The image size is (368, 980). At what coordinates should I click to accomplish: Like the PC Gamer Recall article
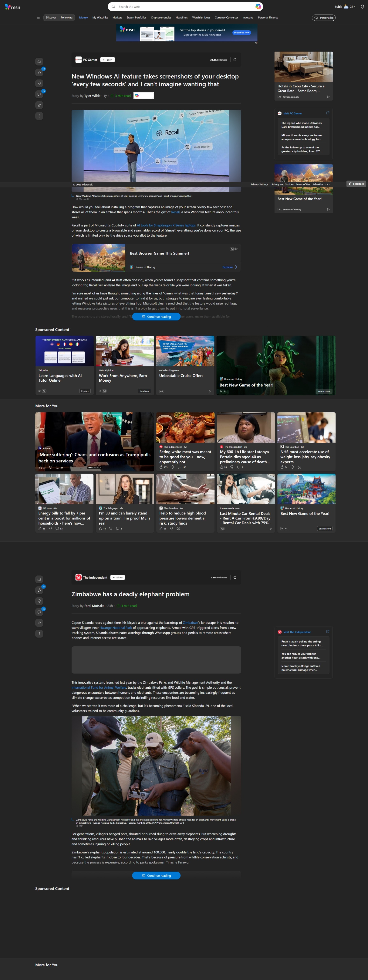39,72
